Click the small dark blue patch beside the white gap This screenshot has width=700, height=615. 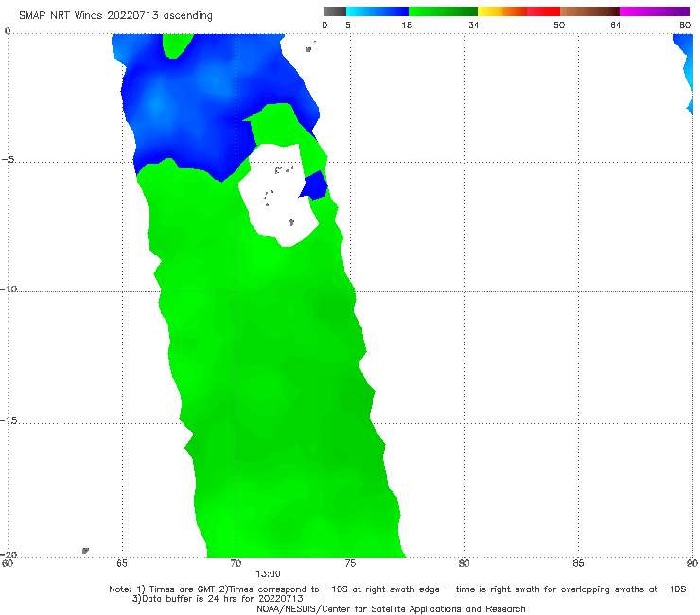[x=314, y=185]
